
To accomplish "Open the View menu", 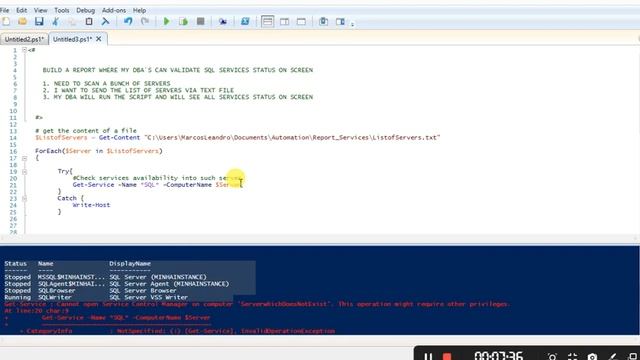I will [40, 10].
